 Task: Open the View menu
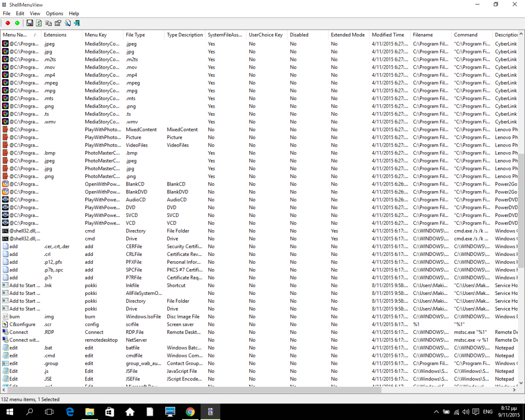coord(35,14)
